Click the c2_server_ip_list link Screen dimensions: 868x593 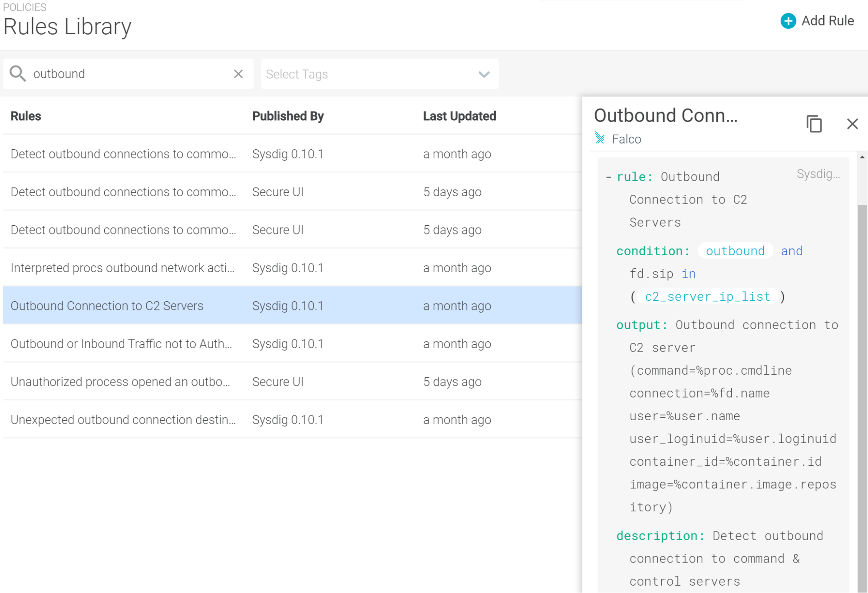(x=707, y=296)
